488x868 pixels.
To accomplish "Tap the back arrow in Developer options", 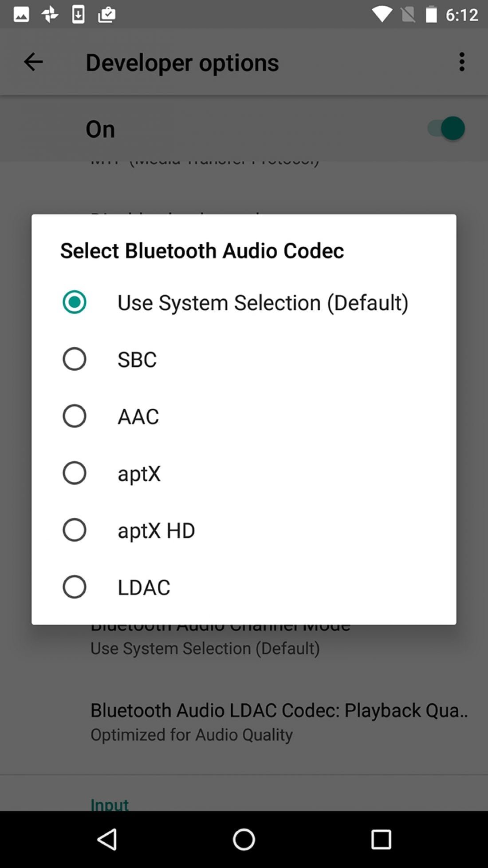I will coord(33,62).
